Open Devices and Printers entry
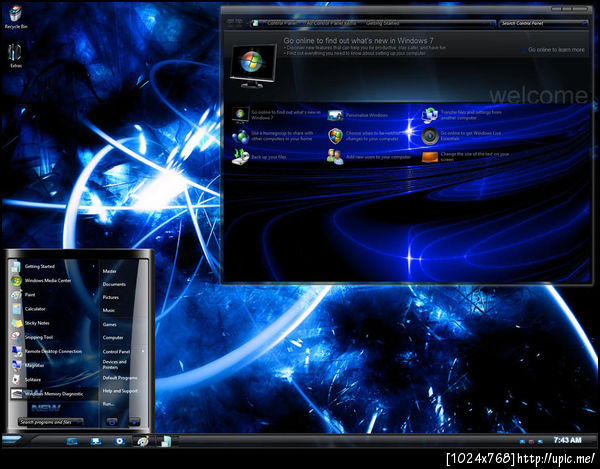The width and height of the screenshot is (600, 469). coord(114,365)
